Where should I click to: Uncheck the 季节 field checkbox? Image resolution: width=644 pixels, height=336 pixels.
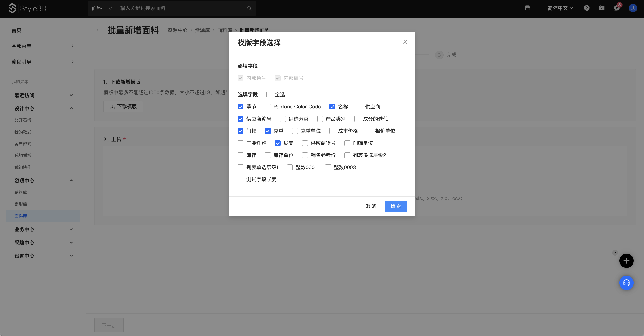(241, 107)
